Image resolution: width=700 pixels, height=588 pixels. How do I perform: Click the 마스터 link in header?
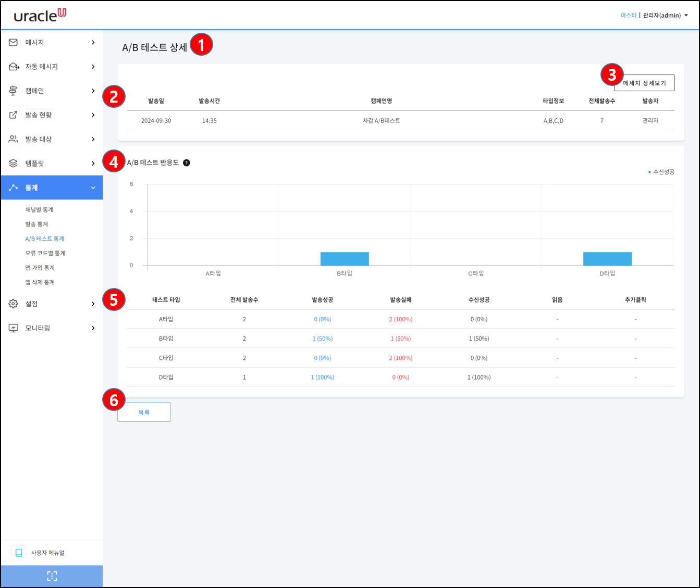coord(629,16)
